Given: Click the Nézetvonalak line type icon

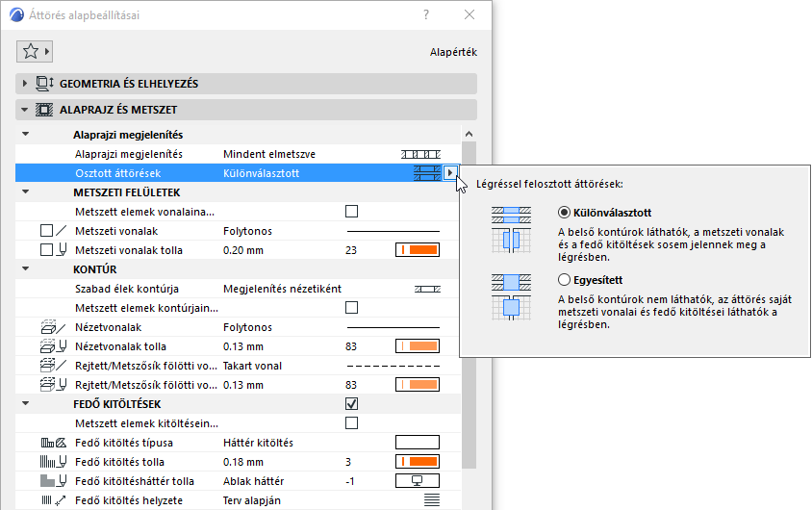Looking at the screenshot, I should (53, 327).
